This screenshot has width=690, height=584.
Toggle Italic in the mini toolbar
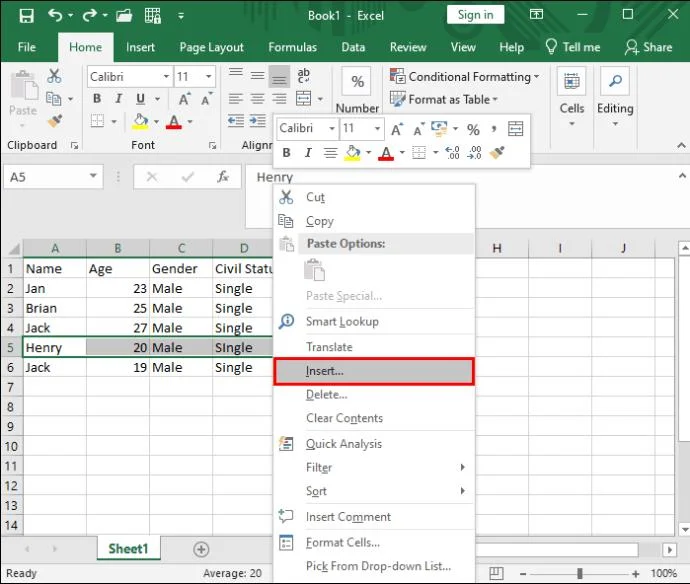point(307,153)
